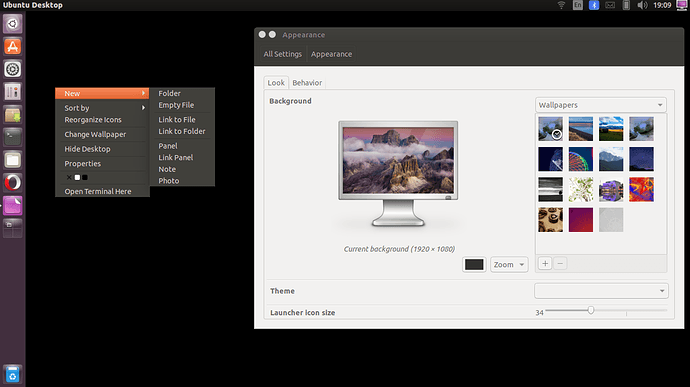Select the black-and-white wallpaper thumbnail

point(551,189)
